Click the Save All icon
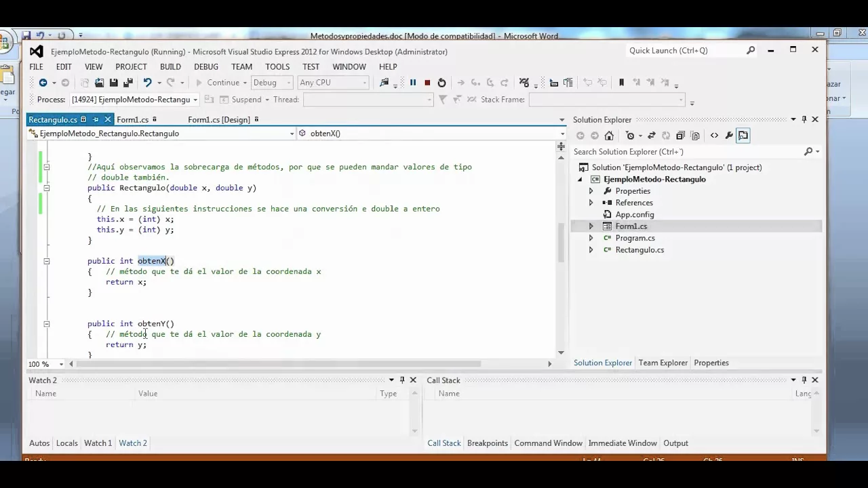 (127, 83)
